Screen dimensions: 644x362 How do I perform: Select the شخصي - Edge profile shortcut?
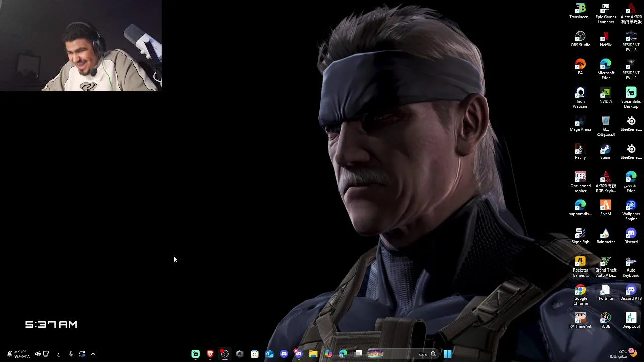tap(631, 183)
